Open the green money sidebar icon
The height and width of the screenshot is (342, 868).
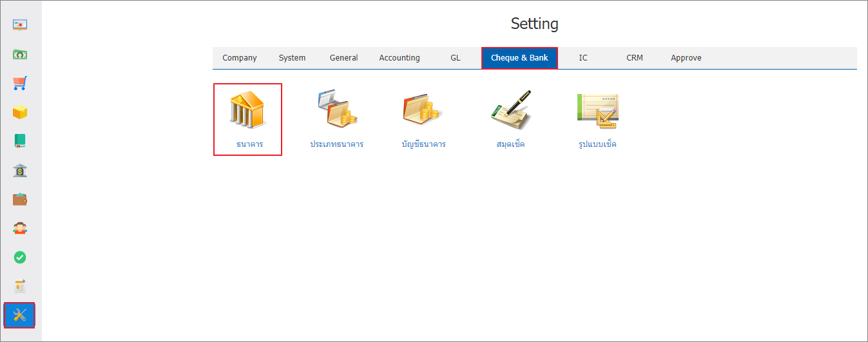[20, 55]
